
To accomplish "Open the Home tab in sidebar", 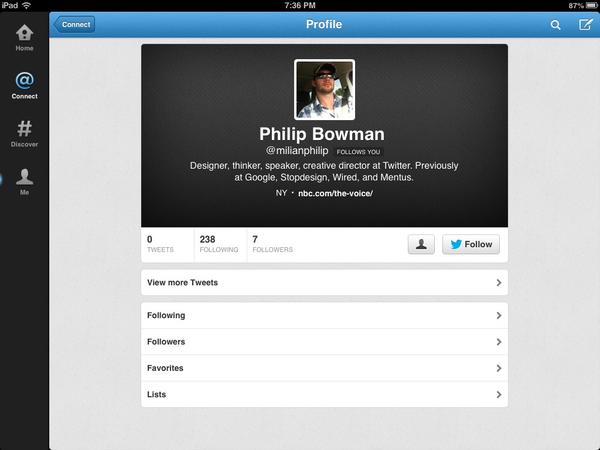I will (24, 38).
